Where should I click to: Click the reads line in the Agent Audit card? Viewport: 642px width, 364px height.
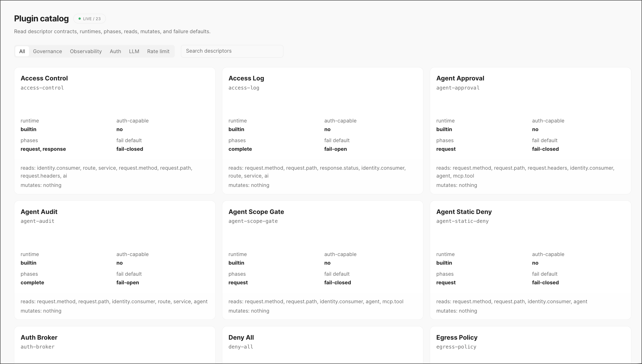[x=114, y=302]
